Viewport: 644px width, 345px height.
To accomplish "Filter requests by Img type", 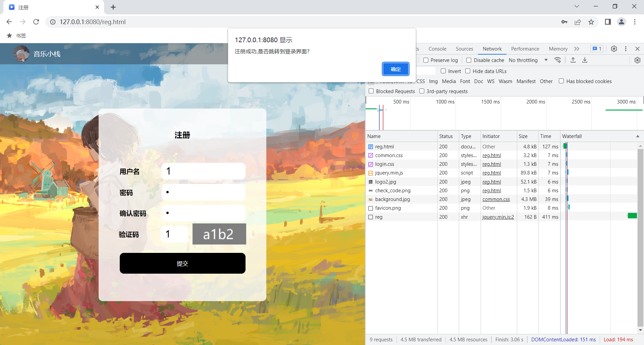I will pyautogui.click(x=433, y=81).
